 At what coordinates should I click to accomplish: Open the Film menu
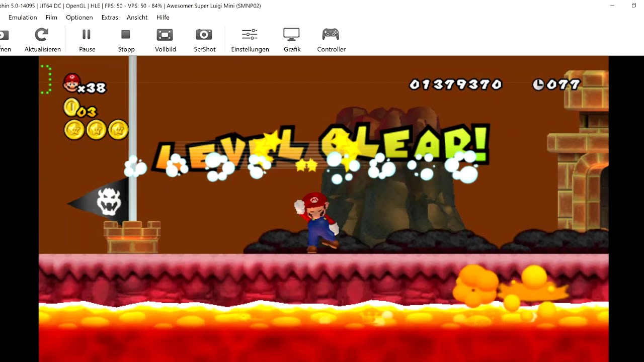pyautogui.click(x=51, y=17)
